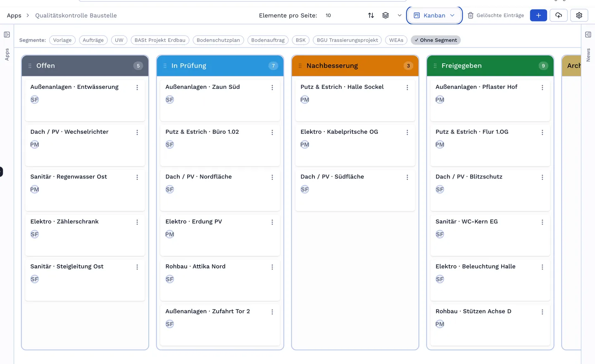Open menu for Dach / PV · Blitzschutz

coord(543,177)
